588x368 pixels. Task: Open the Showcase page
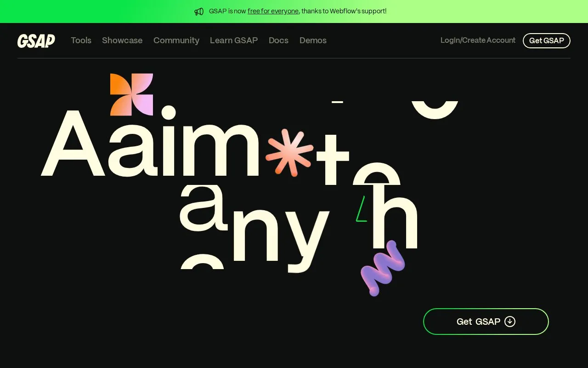coord(122,40)
